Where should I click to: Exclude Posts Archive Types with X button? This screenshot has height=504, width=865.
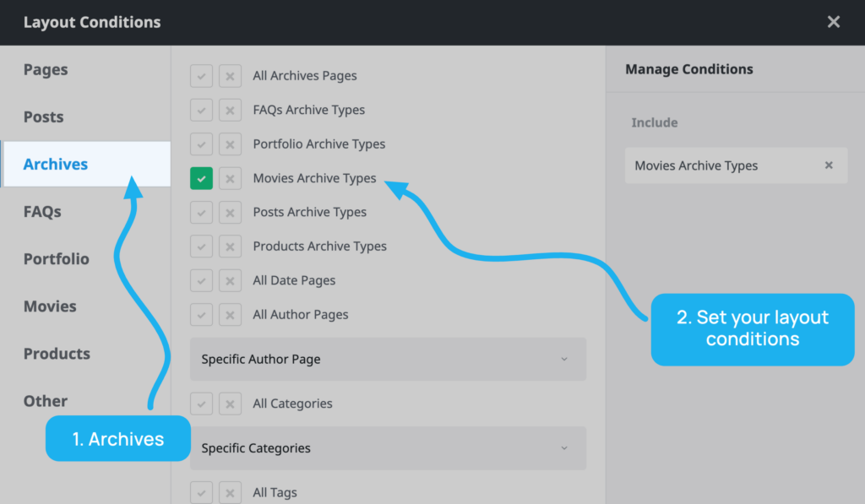(x=230, y=212)
